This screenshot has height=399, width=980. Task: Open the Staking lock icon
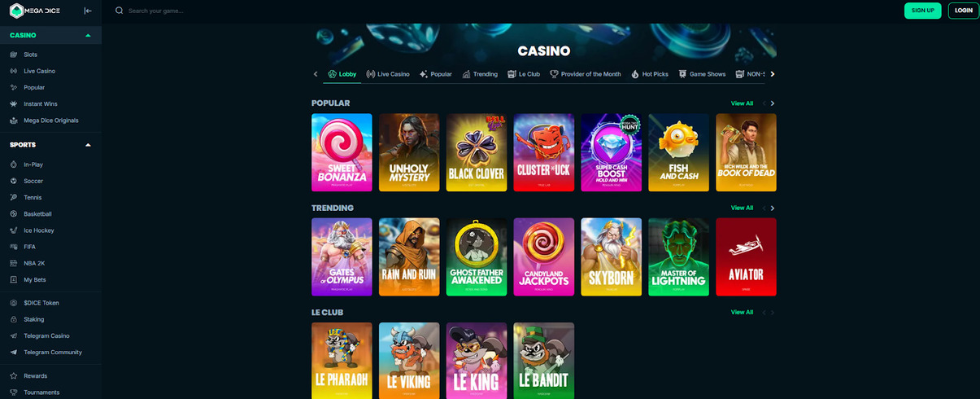[14, 319]
